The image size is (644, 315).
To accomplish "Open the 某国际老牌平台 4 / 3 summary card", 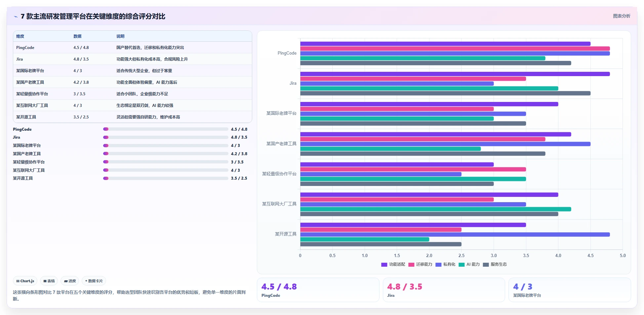I will (x=570, y=290).
